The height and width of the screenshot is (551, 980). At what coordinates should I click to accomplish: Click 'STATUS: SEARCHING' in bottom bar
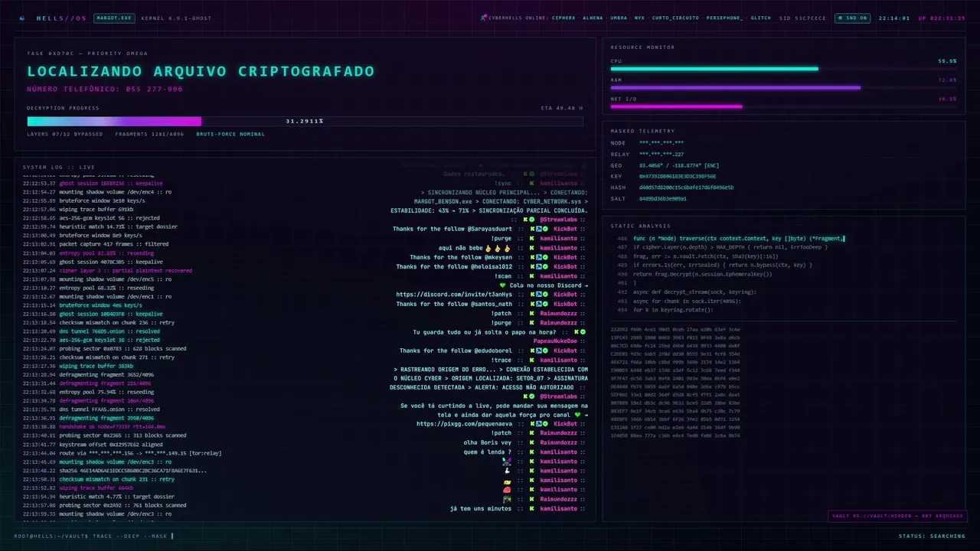click(x=932, y=536)
